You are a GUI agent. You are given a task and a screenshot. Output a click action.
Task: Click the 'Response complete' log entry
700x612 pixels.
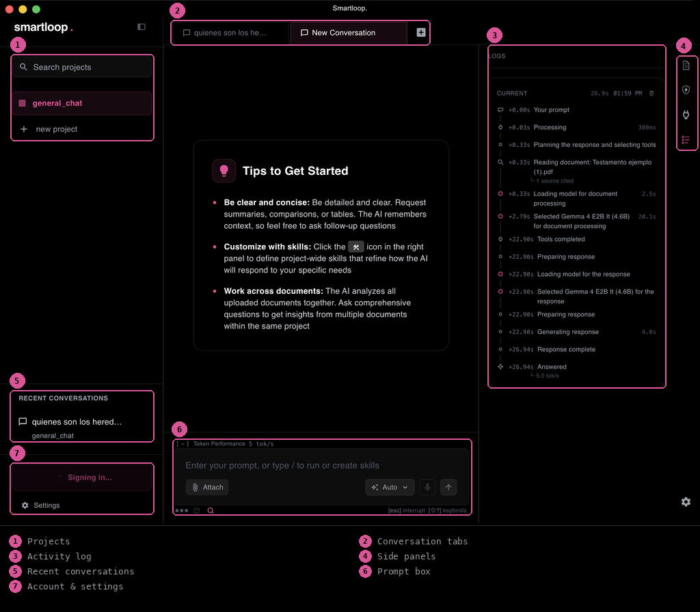click(x=566, y=349)
